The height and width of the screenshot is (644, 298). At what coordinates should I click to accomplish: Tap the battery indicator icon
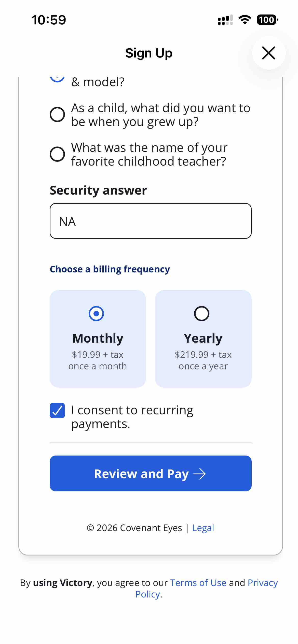click(x=267, y=20)
